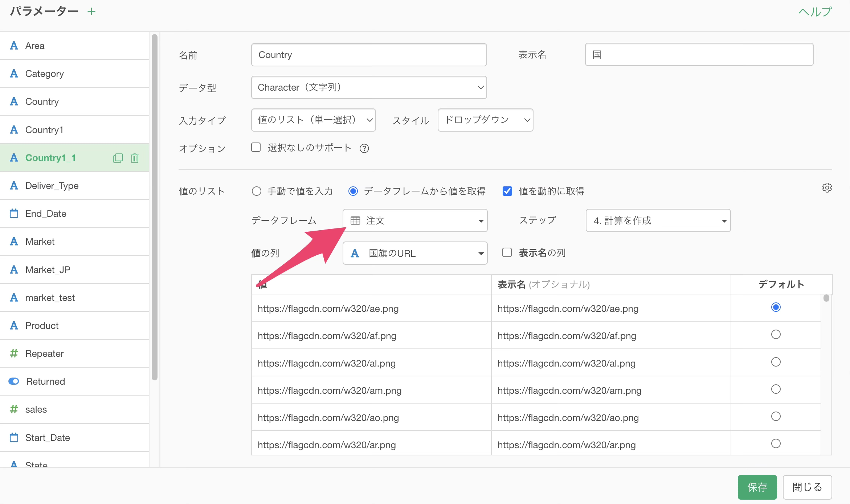Set ao.png row as default
The image size is (850, 504).
pos(776,416)
